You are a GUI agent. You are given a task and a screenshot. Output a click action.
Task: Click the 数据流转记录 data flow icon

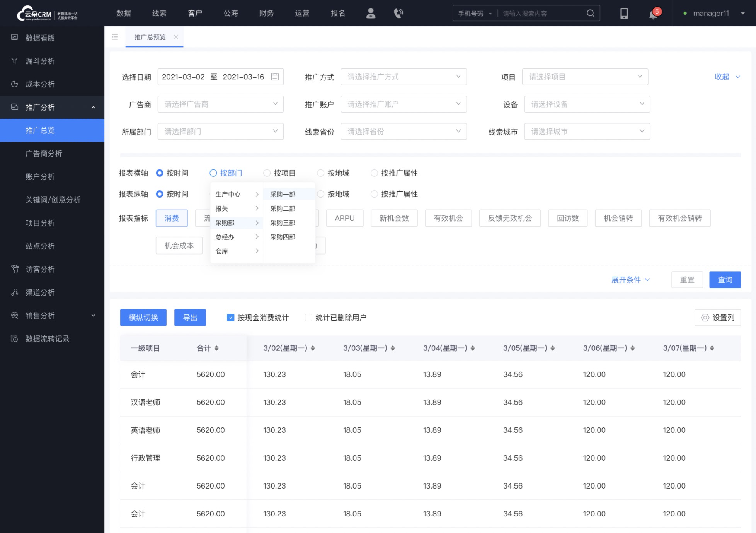[14, 338]
